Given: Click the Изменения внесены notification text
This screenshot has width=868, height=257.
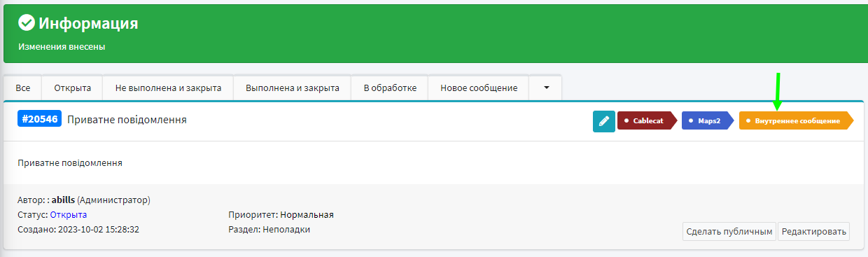Looking at the screenshot, I should pyautogui.click(x=62, y=47).
